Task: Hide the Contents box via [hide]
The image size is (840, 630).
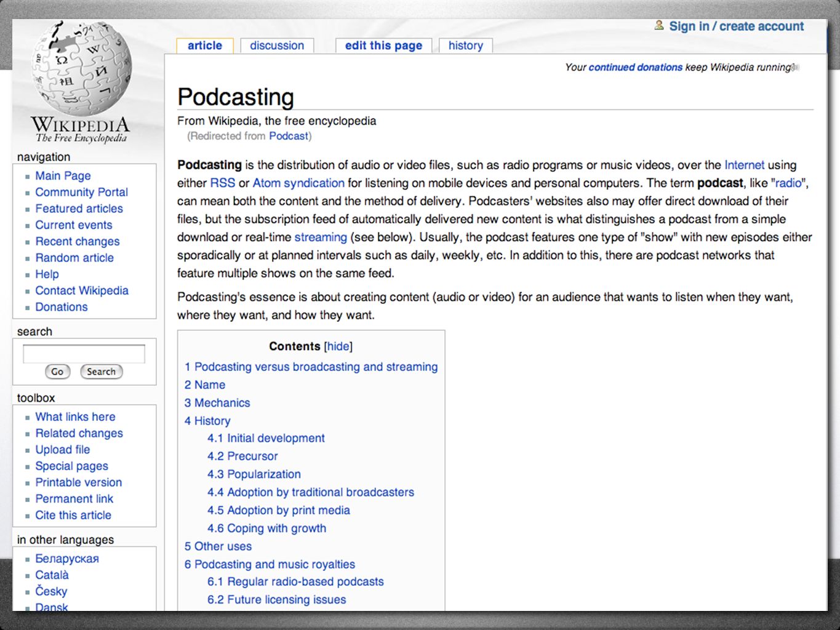Action: (338, 346)
